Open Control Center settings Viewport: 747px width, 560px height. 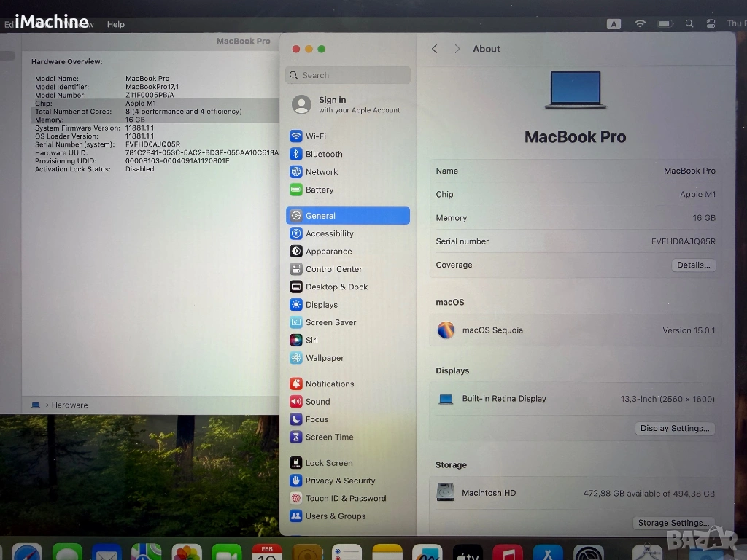point(333,269)
